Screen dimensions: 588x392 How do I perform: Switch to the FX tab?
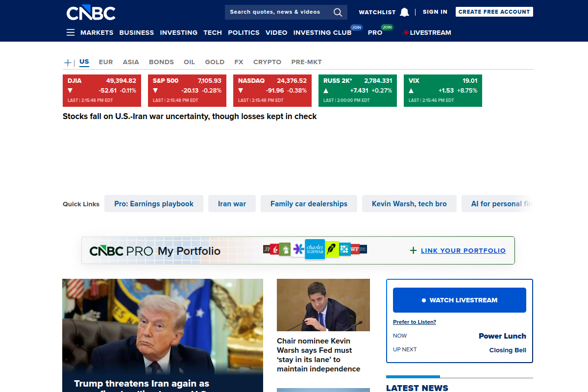tap(239, 62)
